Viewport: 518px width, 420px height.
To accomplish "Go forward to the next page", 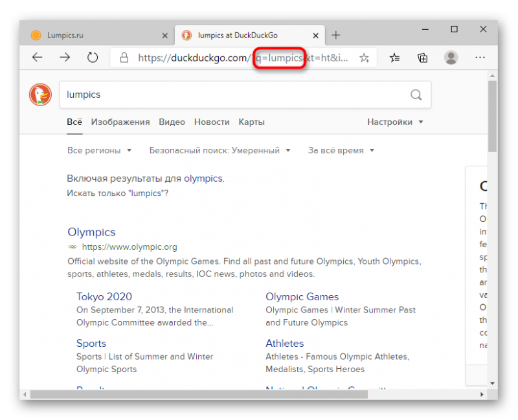I will pos(65,58).
